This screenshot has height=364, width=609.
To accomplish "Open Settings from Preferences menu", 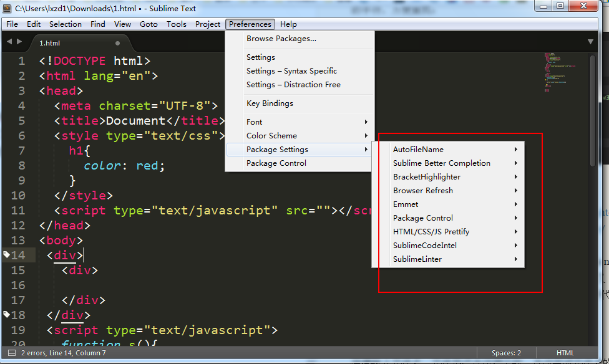I will click(300, 57).
